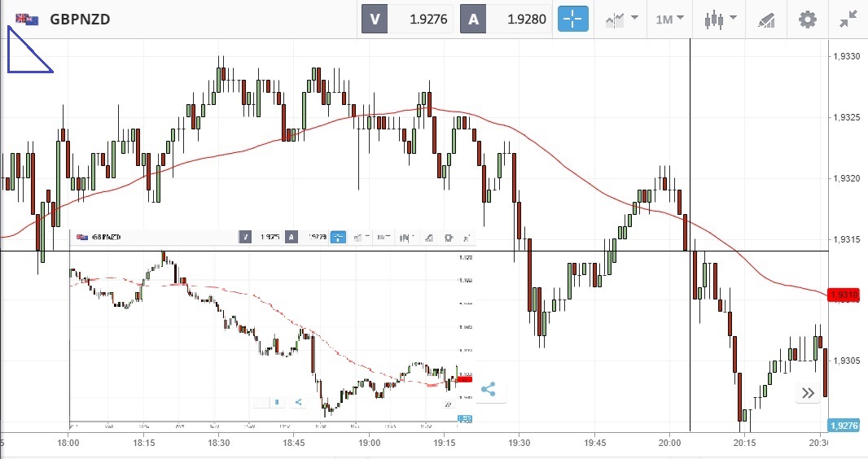Click the blue 1.9276 current price tag
Viewport: 868px width, 459px height.
click(843, 425)
